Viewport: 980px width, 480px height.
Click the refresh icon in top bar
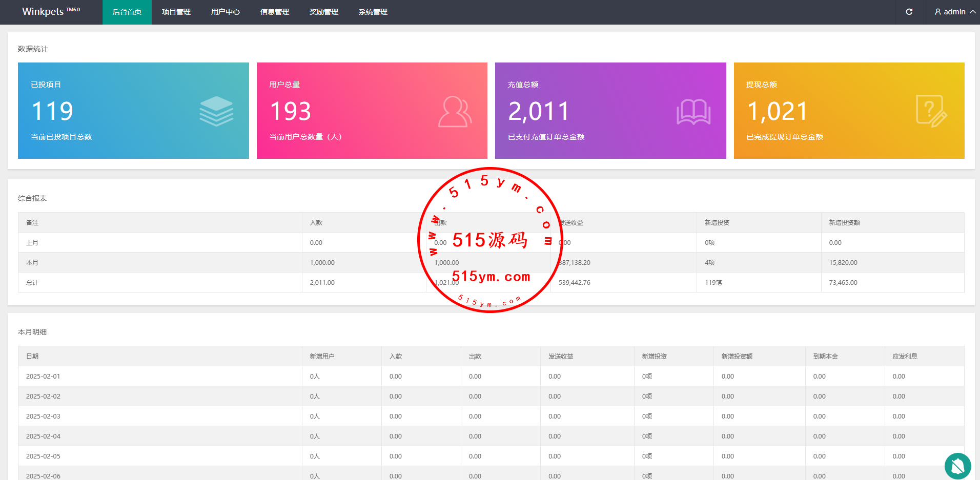pos(909,12)
